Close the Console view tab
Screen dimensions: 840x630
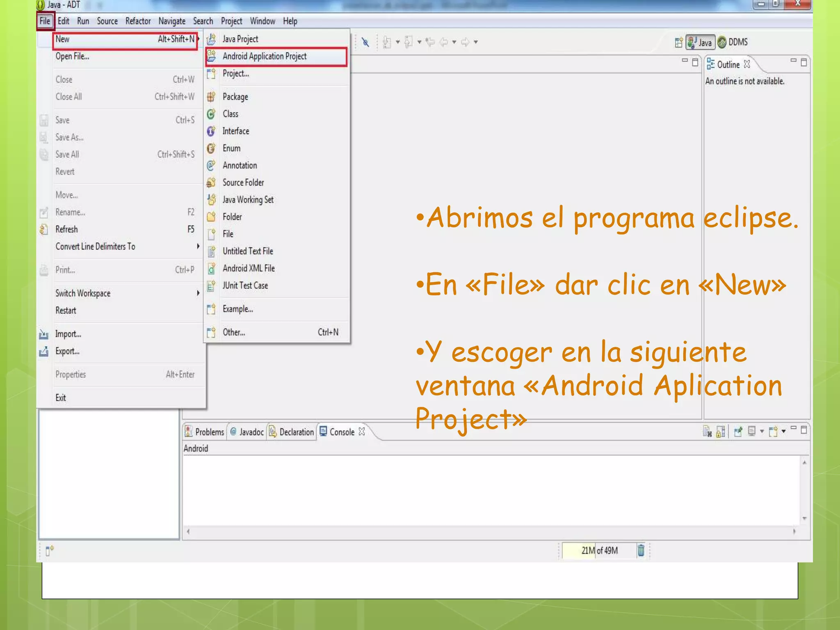click(x=361, y=431)
